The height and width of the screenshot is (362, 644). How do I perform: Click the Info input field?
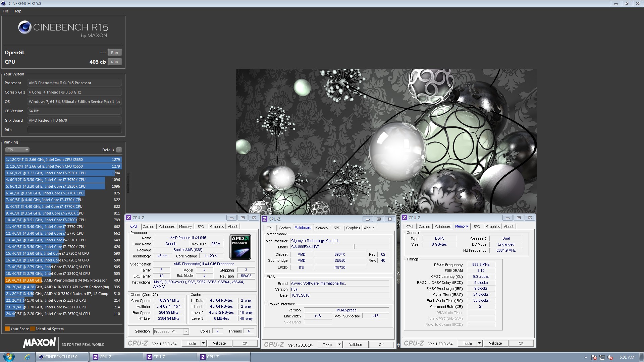point(74,130)
